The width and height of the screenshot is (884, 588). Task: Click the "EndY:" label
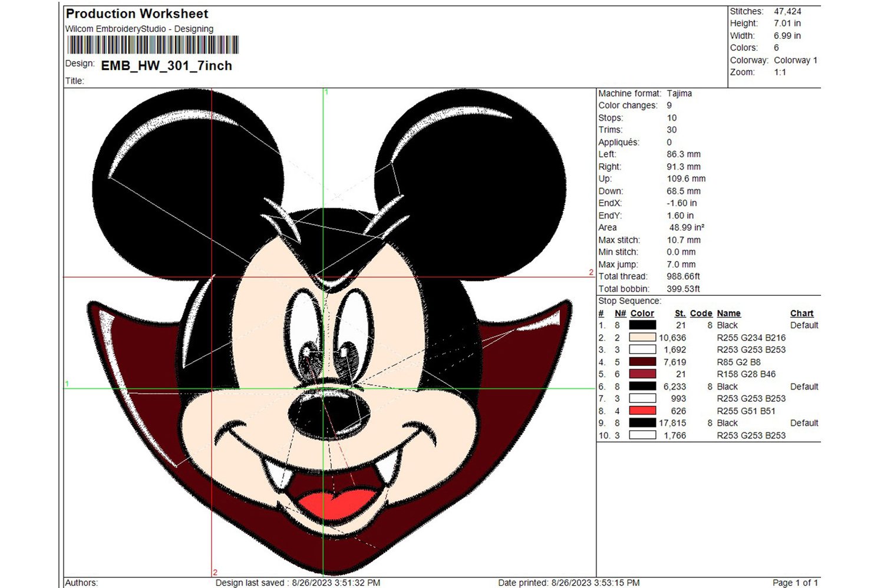[611, 216]
